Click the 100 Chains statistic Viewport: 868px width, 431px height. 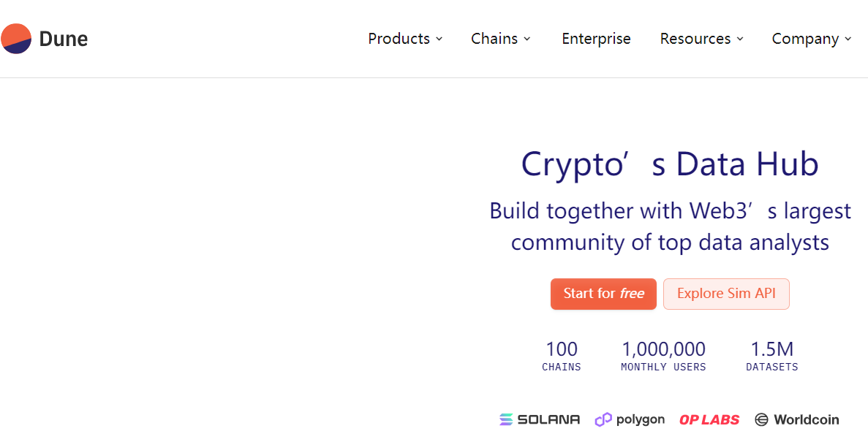pyautogui.click(x=562, y=356)
